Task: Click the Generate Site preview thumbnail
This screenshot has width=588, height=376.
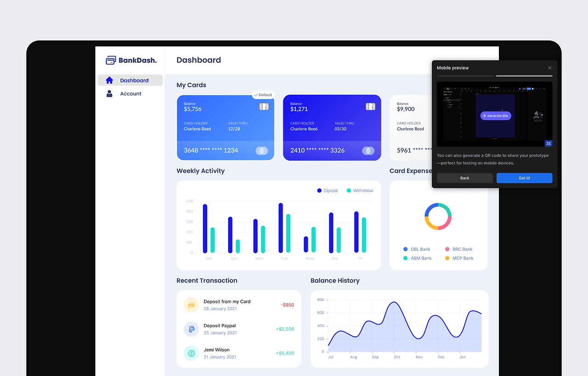Action: [494, 114]
